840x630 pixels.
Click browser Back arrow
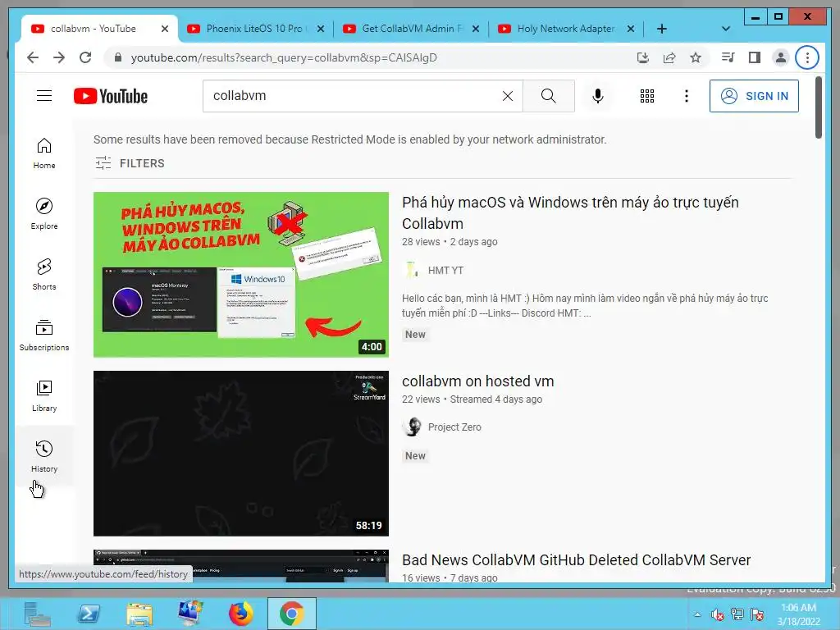coord(33,57)
